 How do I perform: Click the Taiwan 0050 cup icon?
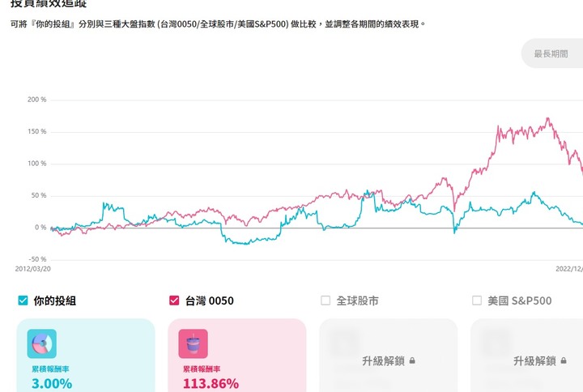193,343
